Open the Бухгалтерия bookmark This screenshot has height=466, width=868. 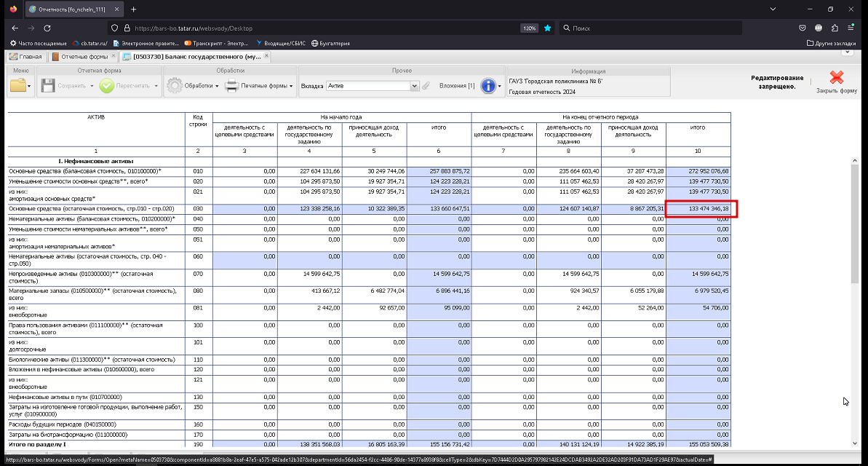click(330, 43)
